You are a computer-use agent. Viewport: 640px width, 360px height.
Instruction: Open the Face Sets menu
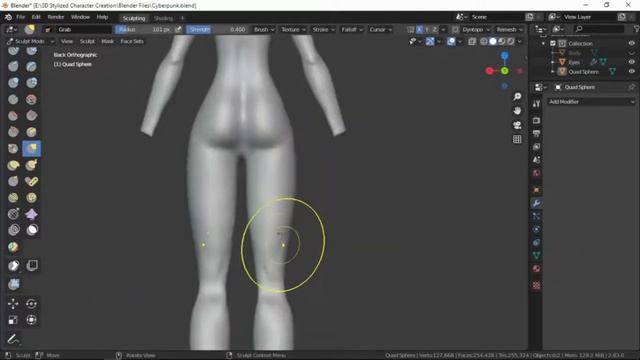pyautogui.click(x=132, y=41)
